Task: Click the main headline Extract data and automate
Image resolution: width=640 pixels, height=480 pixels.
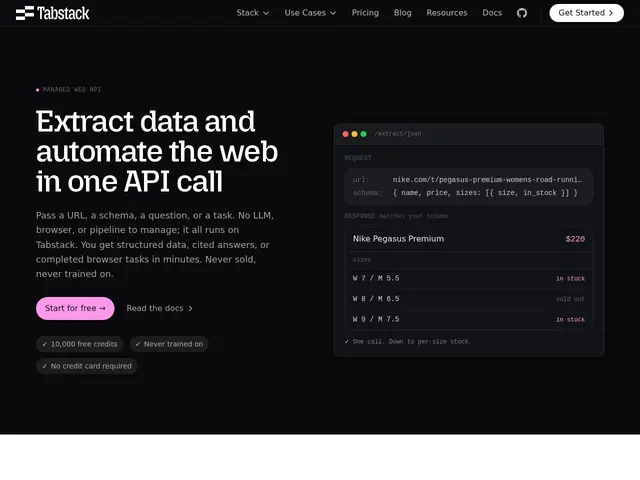Action: click(x=157, y=151)
